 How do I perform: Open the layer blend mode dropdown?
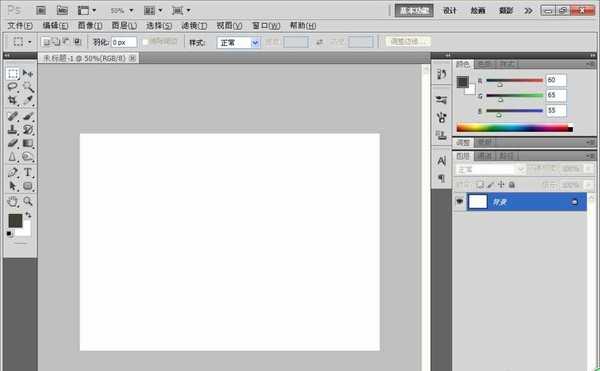tap(490, 169)
